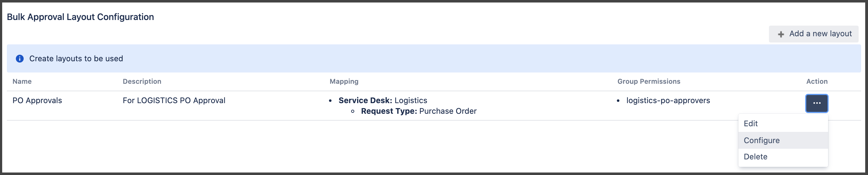Viewport: 868px width, 175px height.
Task: Click the Create layouts to be used message
Action: click(x=76, y=58)
